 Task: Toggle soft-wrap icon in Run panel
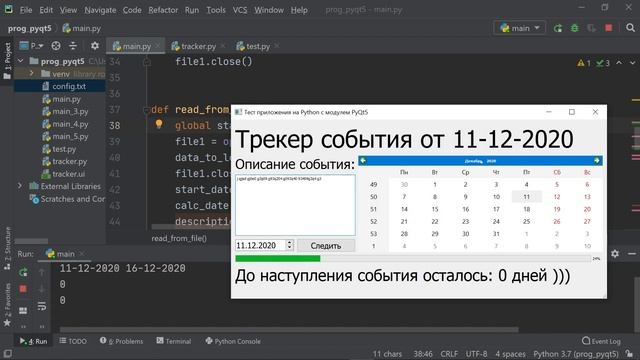click(x=42, y=306)
